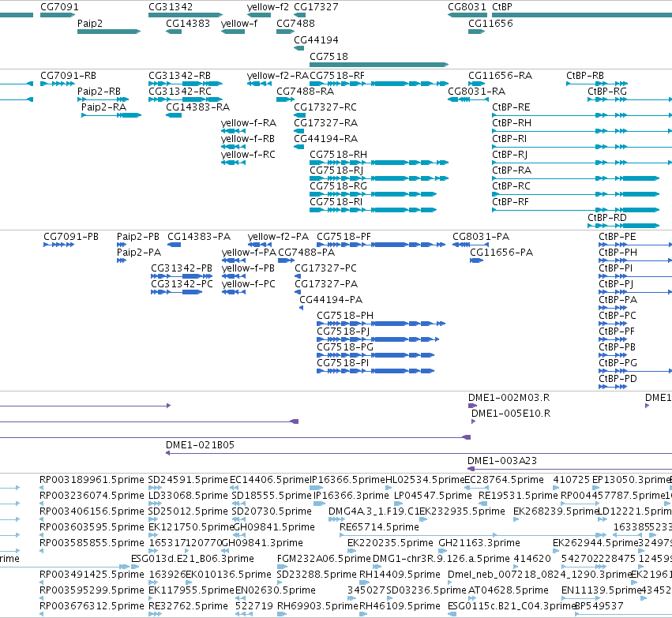Click the CG14383-PA protein label
The image size is (672, 618).
click(199, 237)
